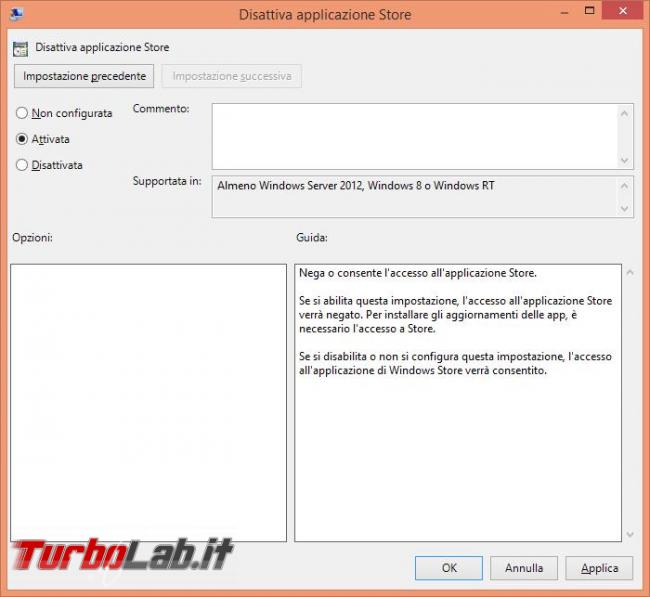
Task: Click the Supportata in scroll up arrow
Action: [625, 186]
